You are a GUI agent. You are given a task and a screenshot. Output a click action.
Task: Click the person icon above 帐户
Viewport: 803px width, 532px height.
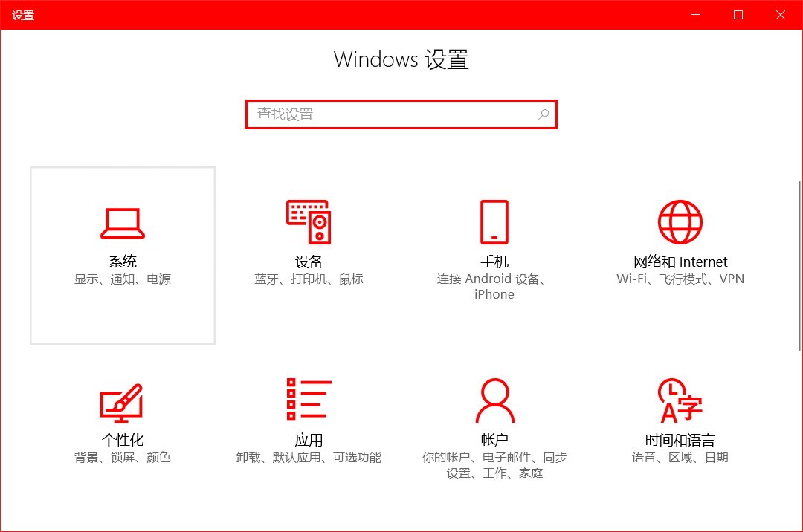click(x=494, y=399)
